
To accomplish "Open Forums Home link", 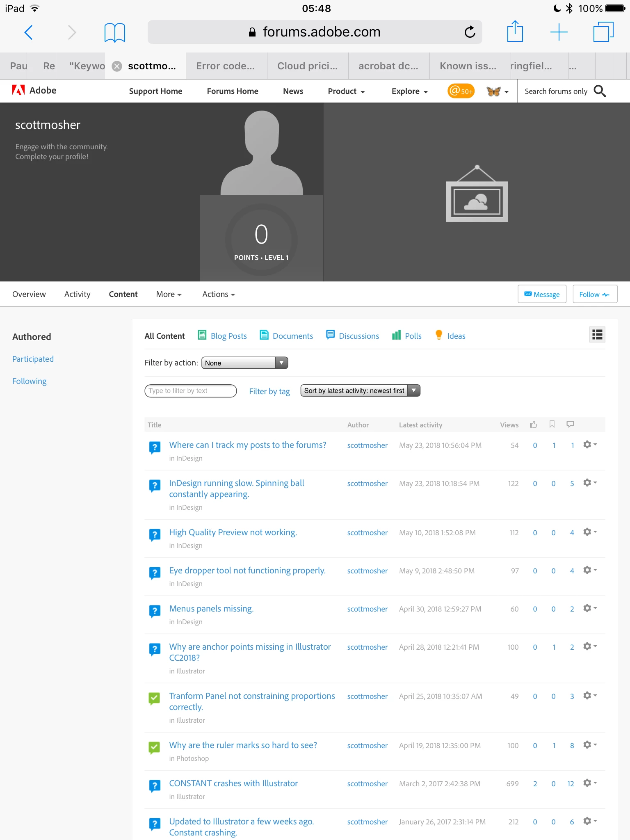I will [x=233, y=91].
